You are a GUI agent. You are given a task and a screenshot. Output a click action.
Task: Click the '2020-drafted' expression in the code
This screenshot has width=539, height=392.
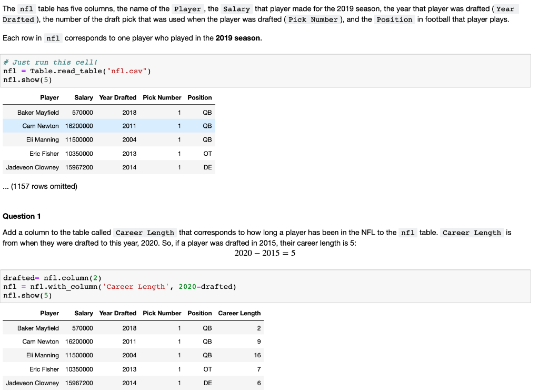(x=206, y=287)
